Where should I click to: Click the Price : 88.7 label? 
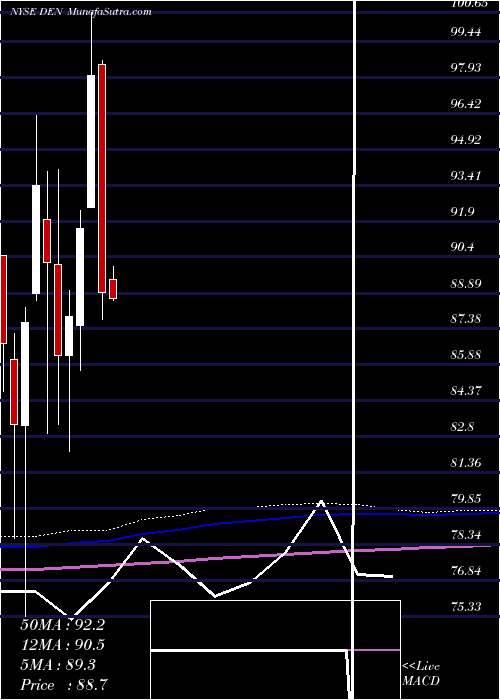click(64, 684)
